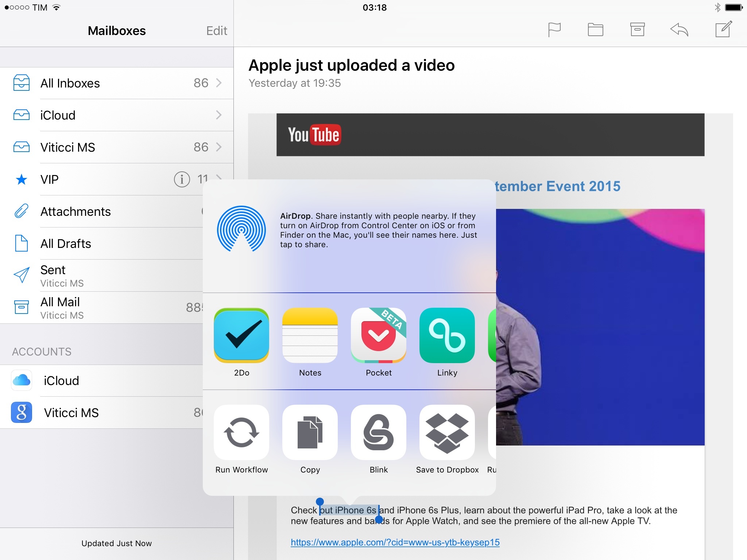Tap Edit in Mailboxes header
Viewport: 747px width, 560px height.
point(217,31)
